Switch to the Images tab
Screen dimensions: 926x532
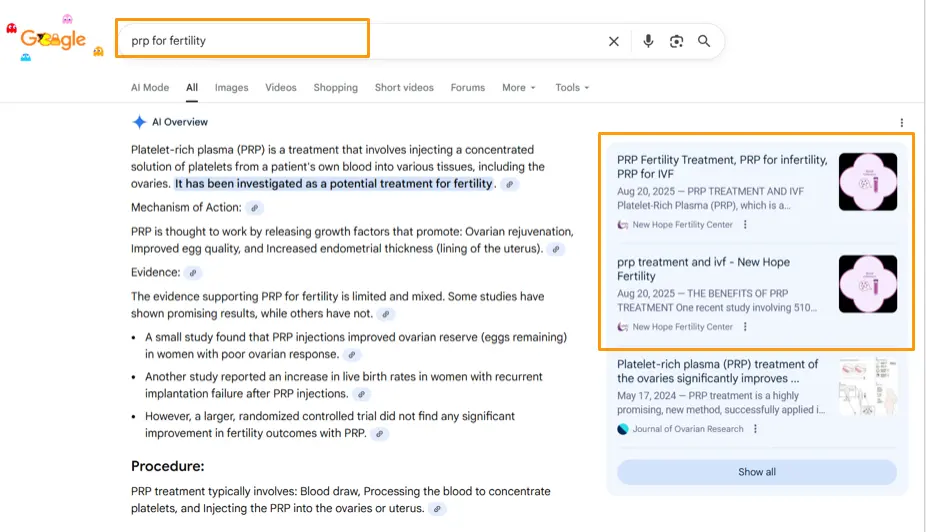[231, 88]
